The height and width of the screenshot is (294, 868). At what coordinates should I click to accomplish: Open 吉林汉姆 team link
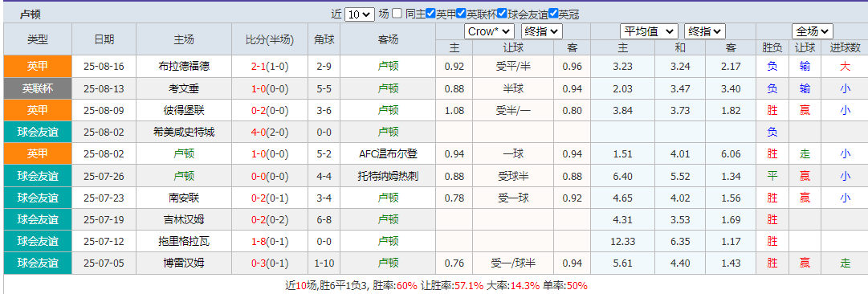(x=184, y=219)
